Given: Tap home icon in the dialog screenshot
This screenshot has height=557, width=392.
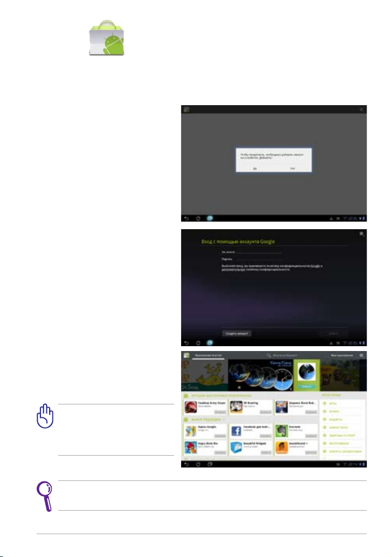Looking at the screenshot, I should [198, 218].
